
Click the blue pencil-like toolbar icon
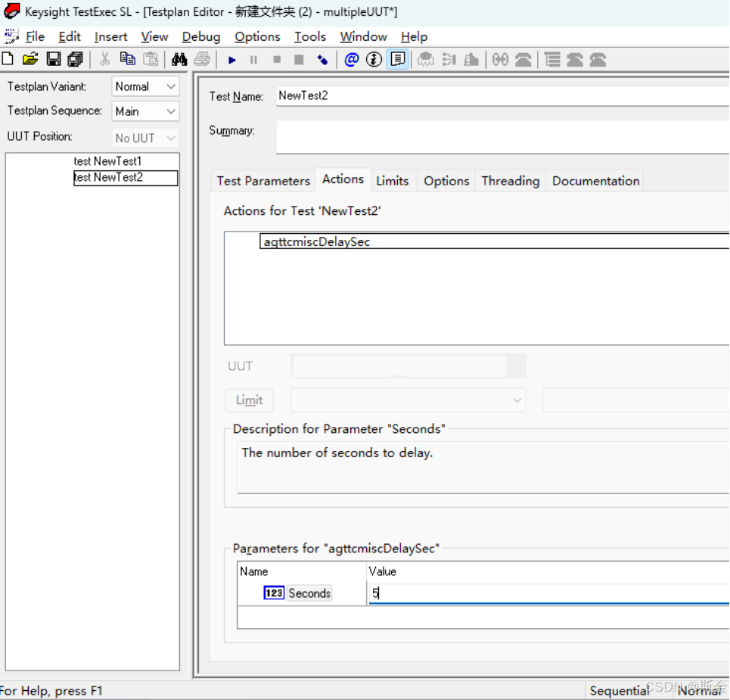pyautogui.click(x=322, y=60)
